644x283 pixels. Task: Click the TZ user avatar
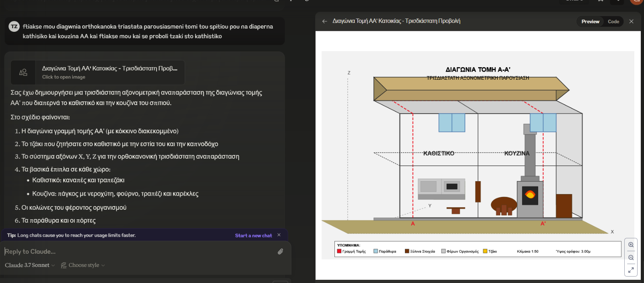[x=14, y=27]
